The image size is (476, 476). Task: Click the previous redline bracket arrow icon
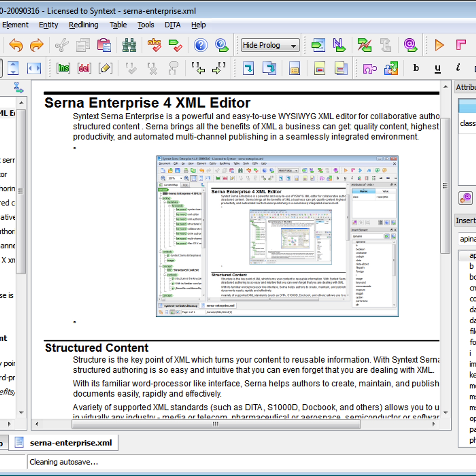(198, 68)
